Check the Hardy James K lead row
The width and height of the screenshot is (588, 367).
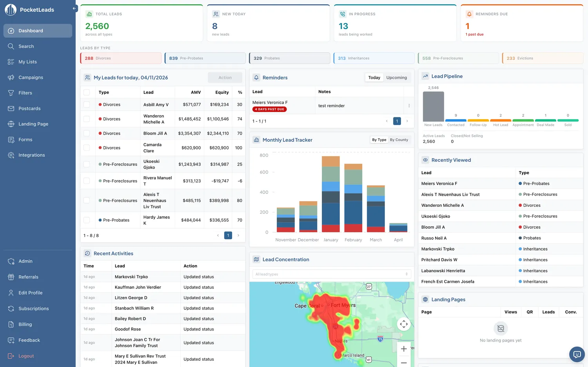(87, 220)
